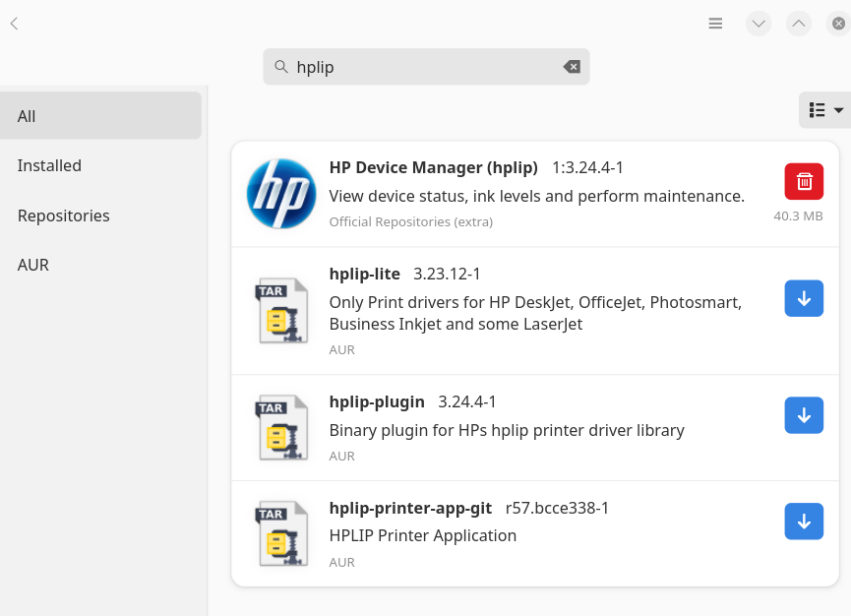The height and width of the screenshot is (616, 851).
Task: Click the minimize chevron-down window button
Action: (759, 24)
